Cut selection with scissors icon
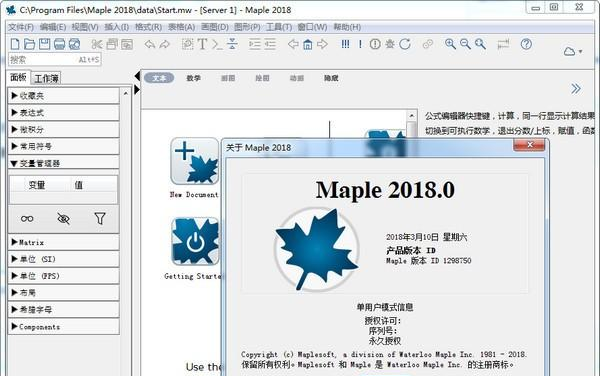The height and width of the screenshot is (376, 600). click(97, 44)
